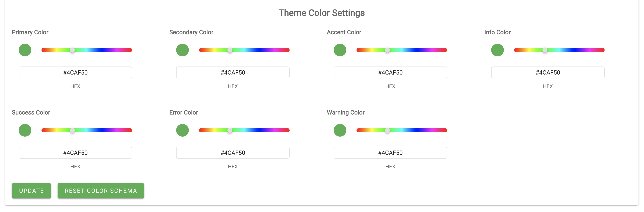Click the Accent Color preview circle

pos(340,50)
